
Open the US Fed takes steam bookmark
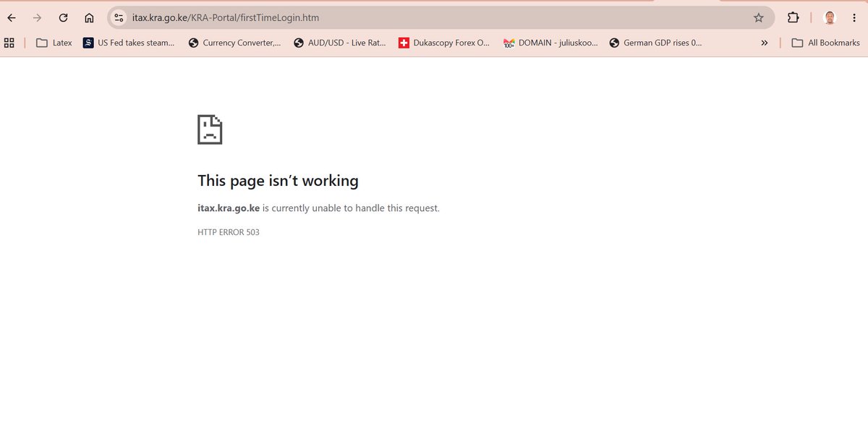(129, 43)
